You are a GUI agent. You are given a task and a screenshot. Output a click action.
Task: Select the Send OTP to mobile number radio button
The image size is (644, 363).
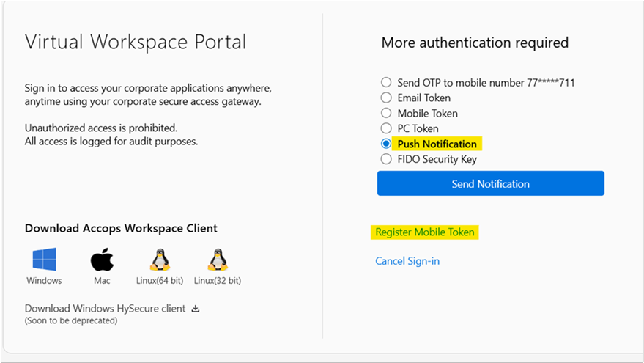pos(386,82)
